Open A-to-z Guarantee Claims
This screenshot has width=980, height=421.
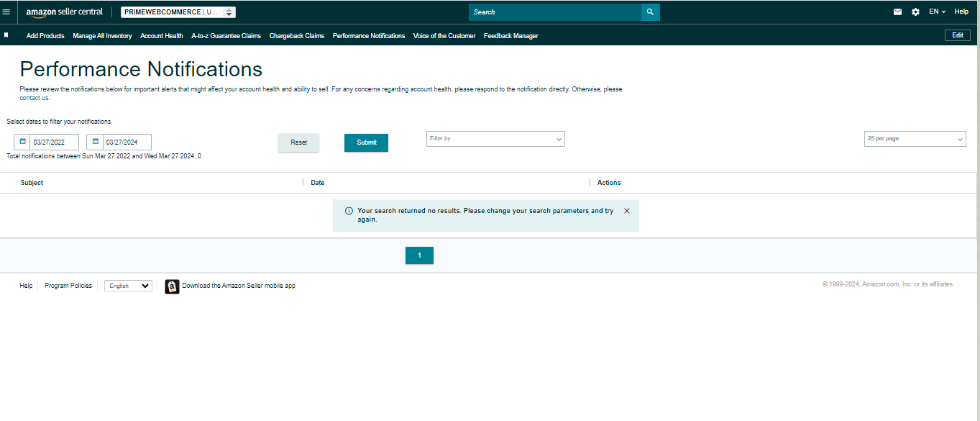coord(226,36)
